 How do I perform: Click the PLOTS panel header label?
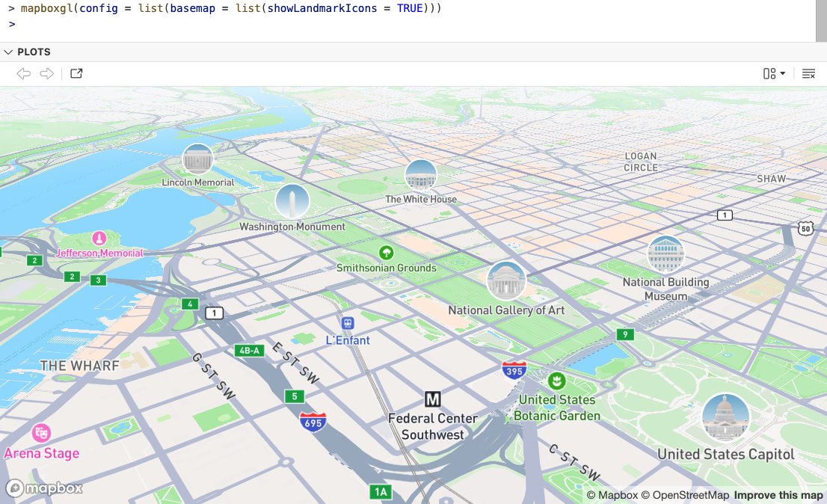click(34, 52)
